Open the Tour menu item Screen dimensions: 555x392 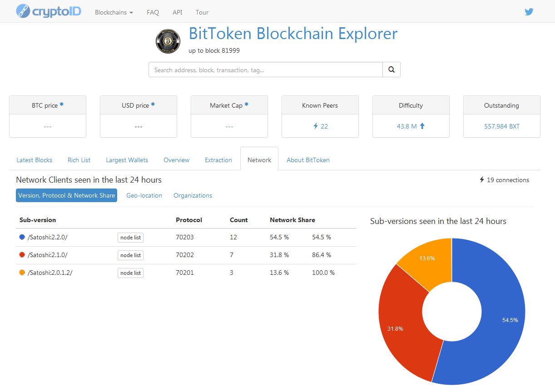(x=202, y=12)
